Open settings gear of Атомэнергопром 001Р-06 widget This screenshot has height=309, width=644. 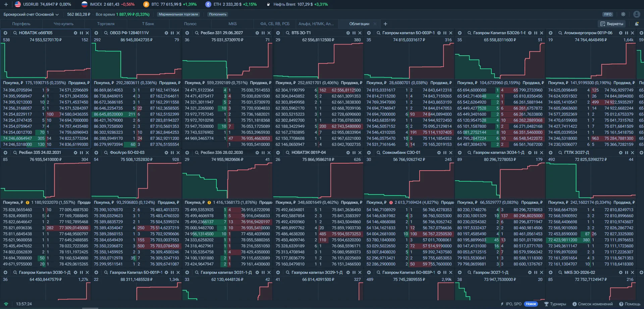pos(621,33)
